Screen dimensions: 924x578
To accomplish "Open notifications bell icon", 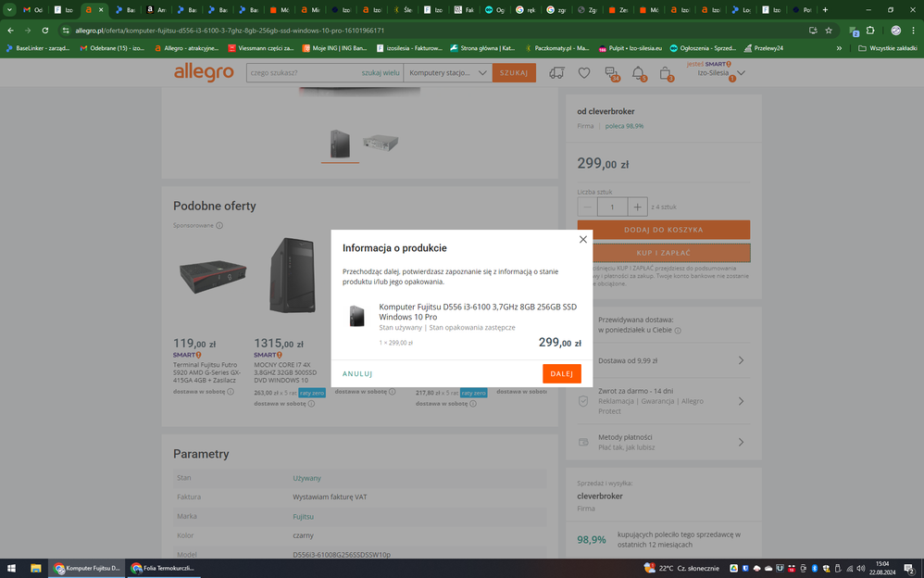I will (638, 73).
